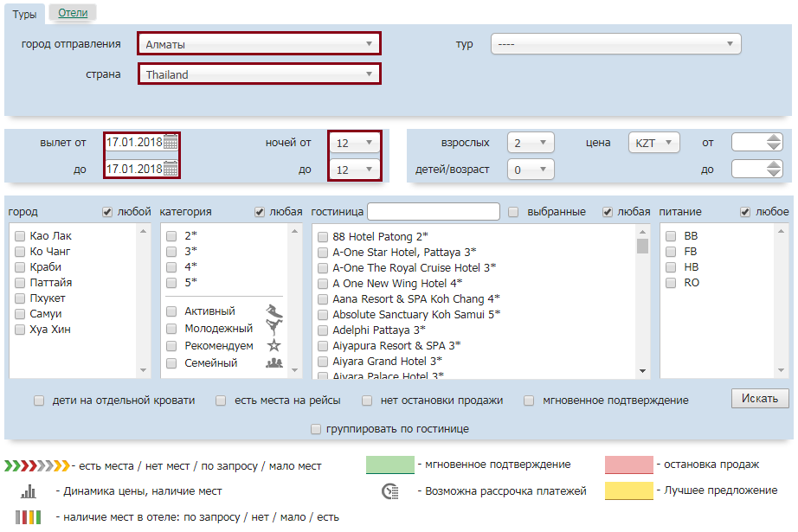Expand the 'страна' Thailand dropdown
The image size is (798, 532).
click(x=259, y=74)
